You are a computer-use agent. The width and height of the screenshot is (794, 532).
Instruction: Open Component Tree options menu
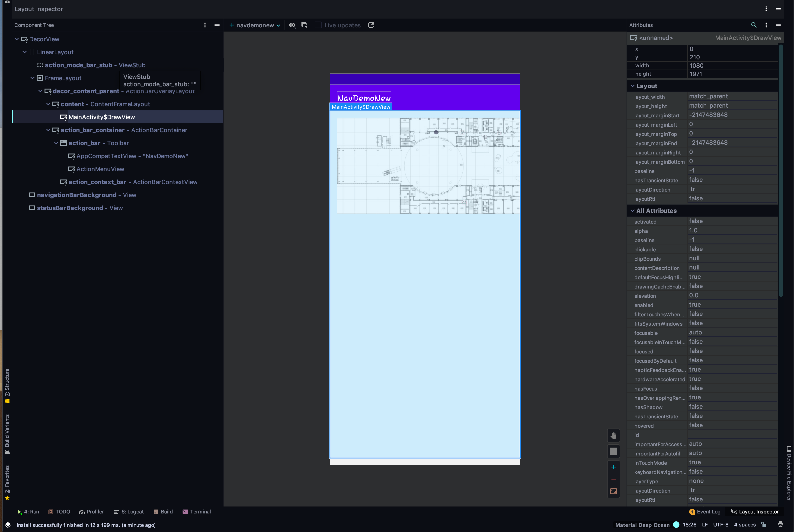coord(205,25)
